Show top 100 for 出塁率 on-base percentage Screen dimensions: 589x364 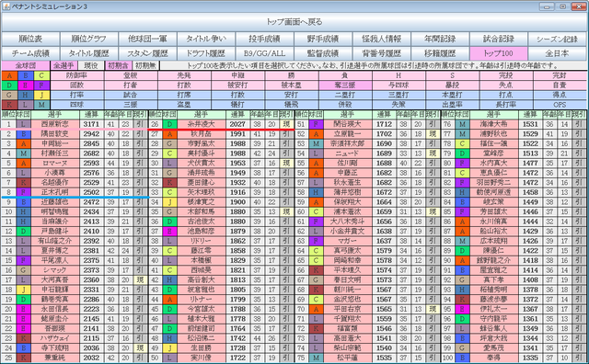pos(452,104)
